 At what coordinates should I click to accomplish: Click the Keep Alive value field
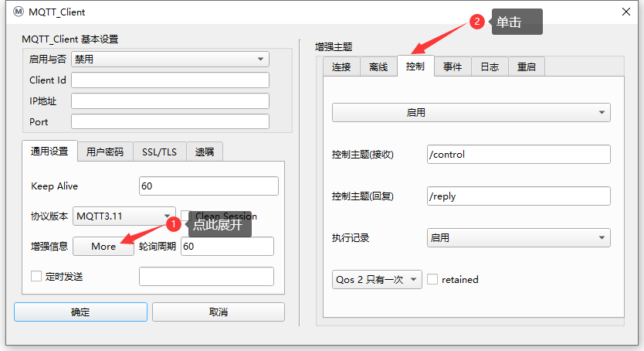point(208,186)
